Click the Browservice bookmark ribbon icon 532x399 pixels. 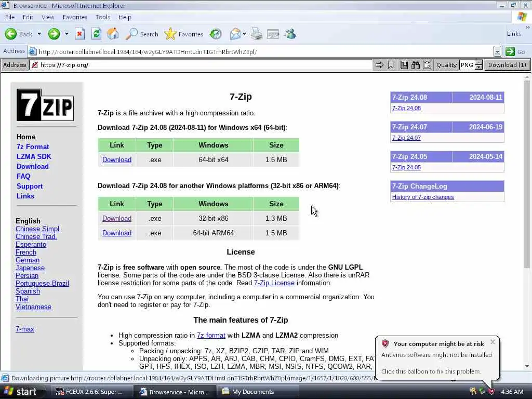coord(391,65)
